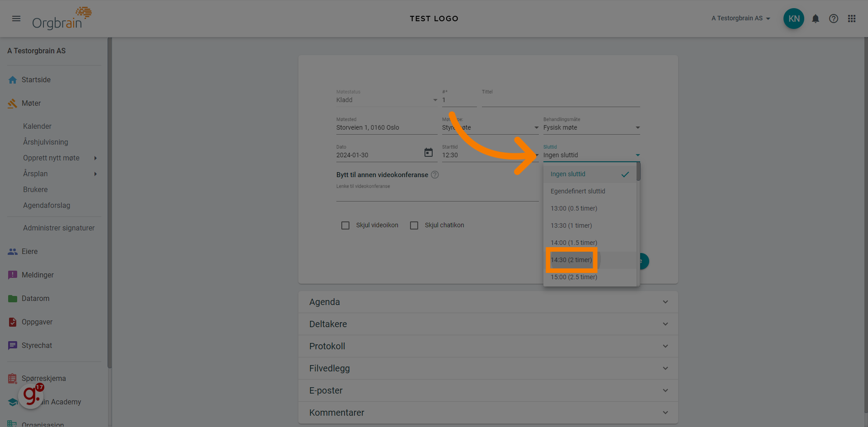Click the Lenke til videokonferanse field
This screenshot has height=427, width=868.
coord(438,195)
